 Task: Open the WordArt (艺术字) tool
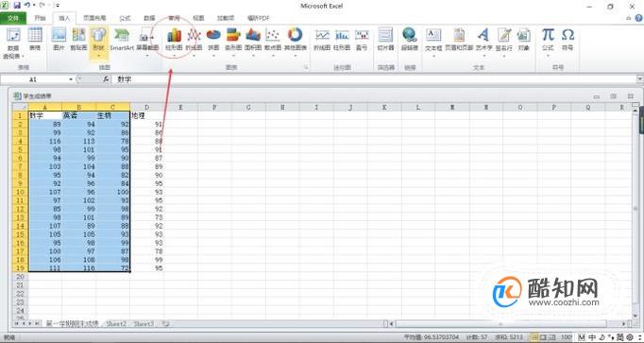click(483, 40)
